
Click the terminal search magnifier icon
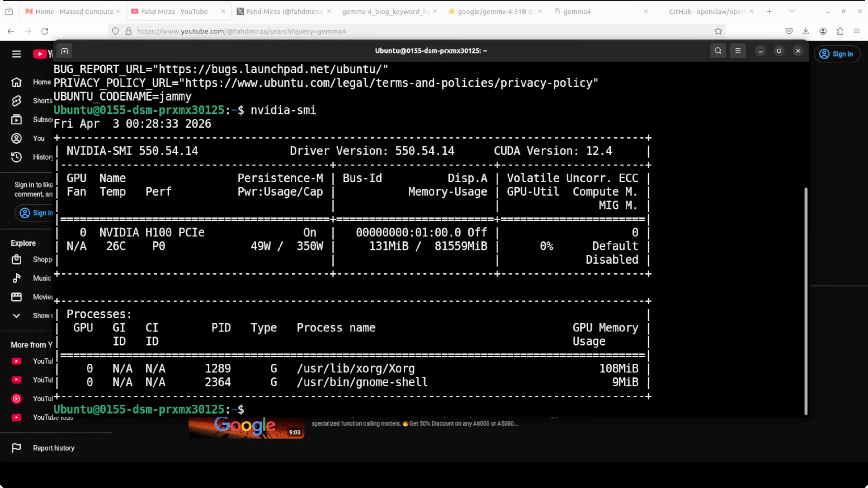pos(718,51)
